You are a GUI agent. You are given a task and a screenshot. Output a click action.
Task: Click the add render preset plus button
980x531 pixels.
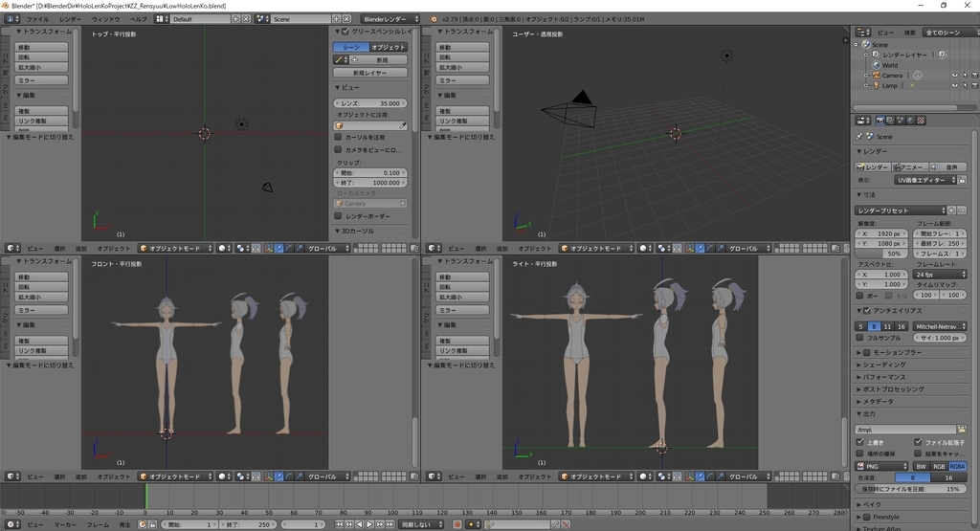click(x=951, y=210)
